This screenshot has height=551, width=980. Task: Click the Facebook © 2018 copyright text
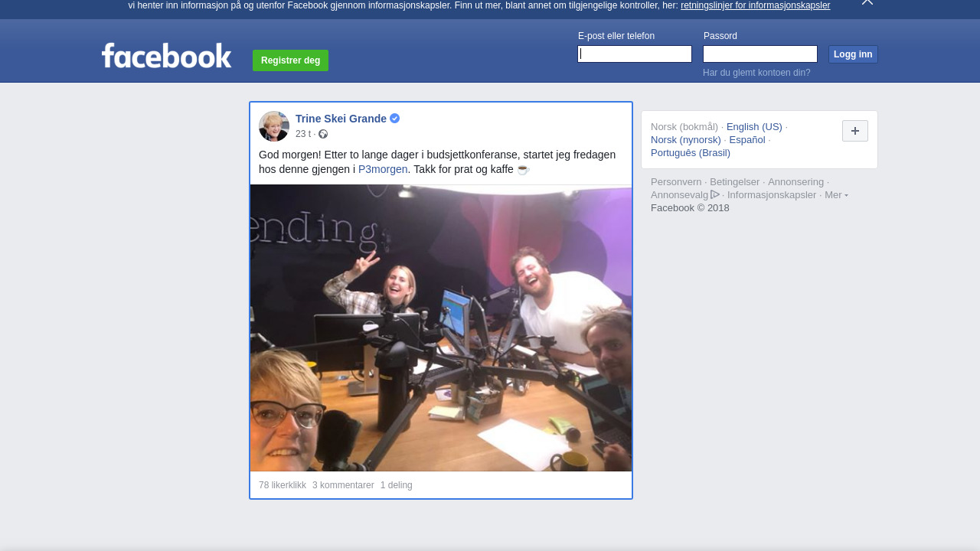coord(690,208)
